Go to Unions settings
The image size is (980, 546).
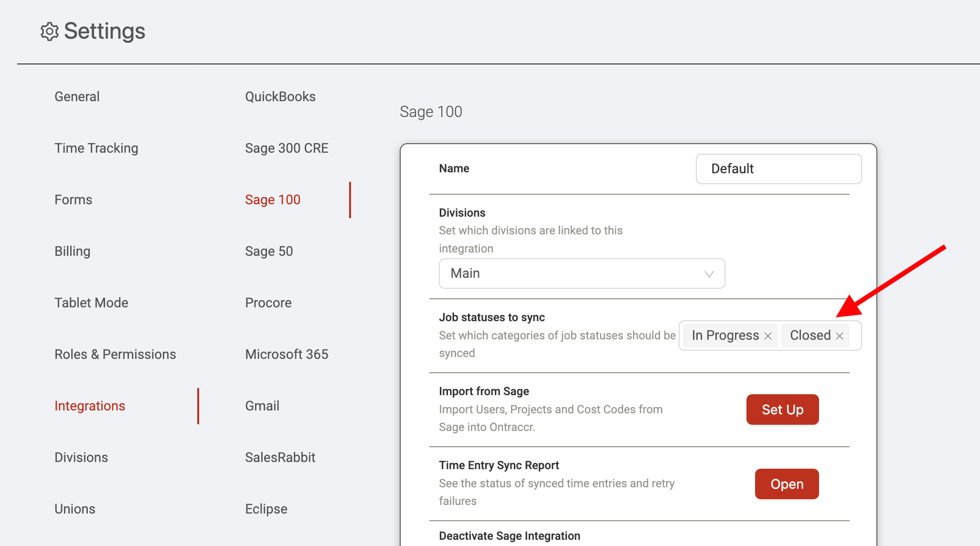coord(75,509)
